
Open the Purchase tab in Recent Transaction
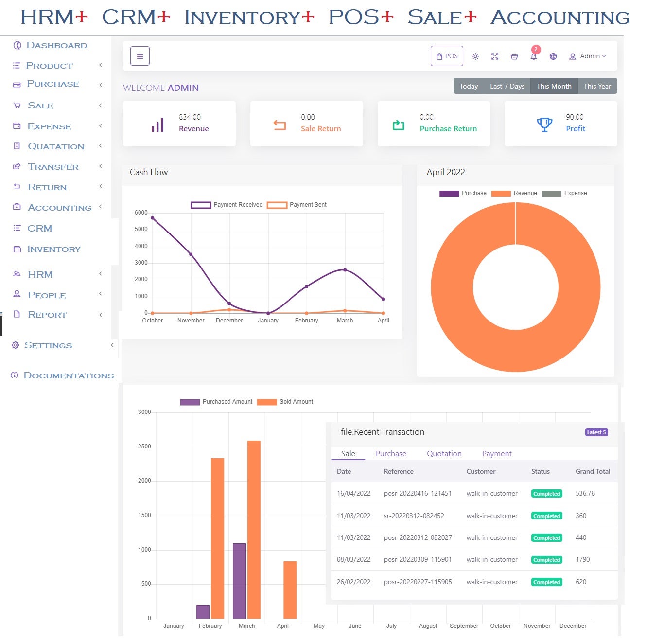[391, 453]
